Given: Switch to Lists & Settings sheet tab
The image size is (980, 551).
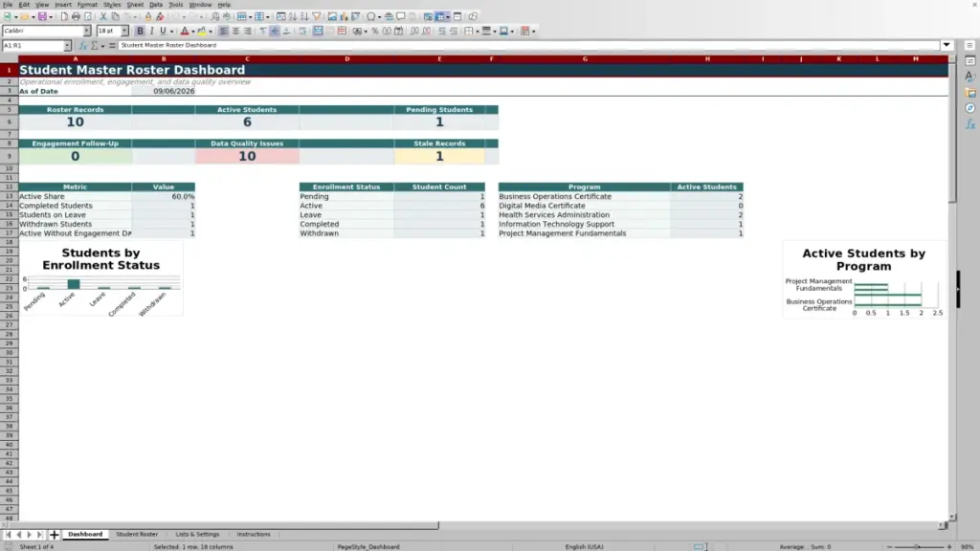Looking at the screenshot, I should [197, 534].
